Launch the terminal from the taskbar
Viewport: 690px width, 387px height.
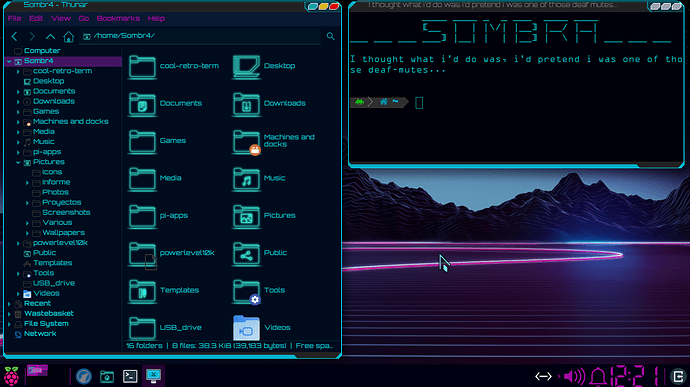tap(130, 376)
